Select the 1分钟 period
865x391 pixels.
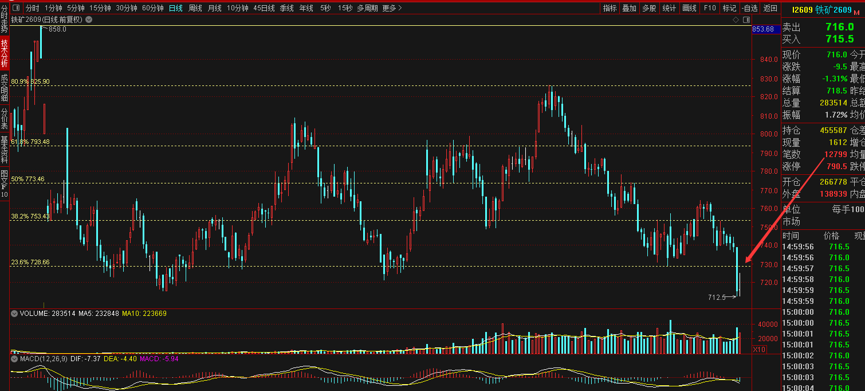click(x=54, y=8)
